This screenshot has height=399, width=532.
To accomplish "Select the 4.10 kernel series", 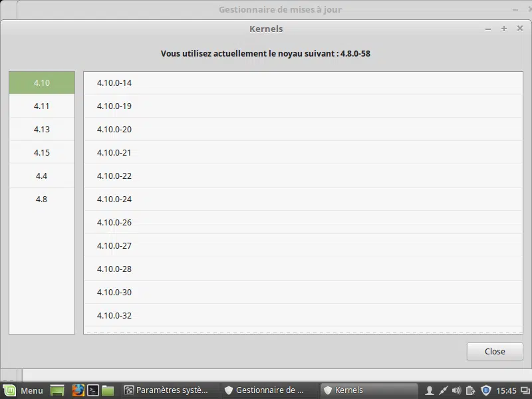I will coord(42,82).
